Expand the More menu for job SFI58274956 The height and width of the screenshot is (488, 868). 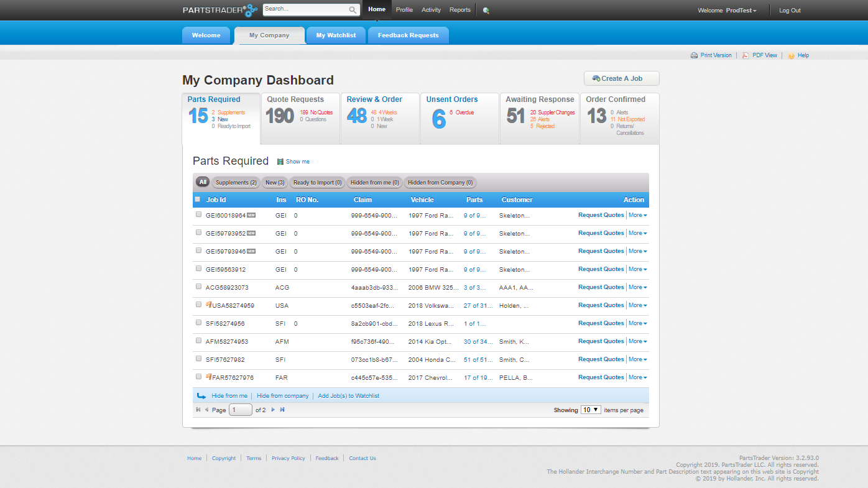point(637,323)
